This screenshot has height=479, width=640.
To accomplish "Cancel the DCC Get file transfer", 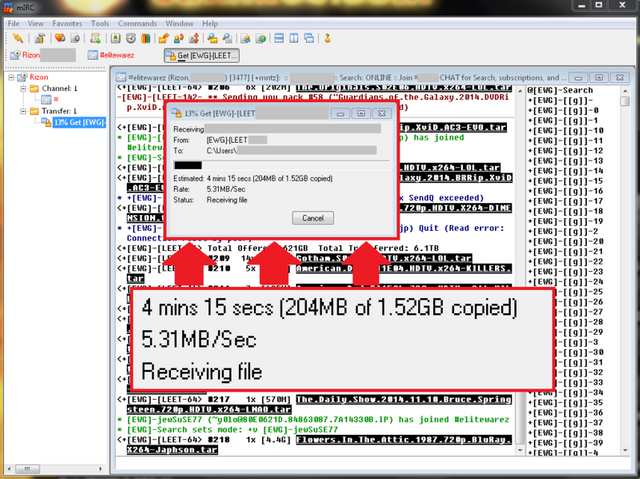I will point(313,218).
